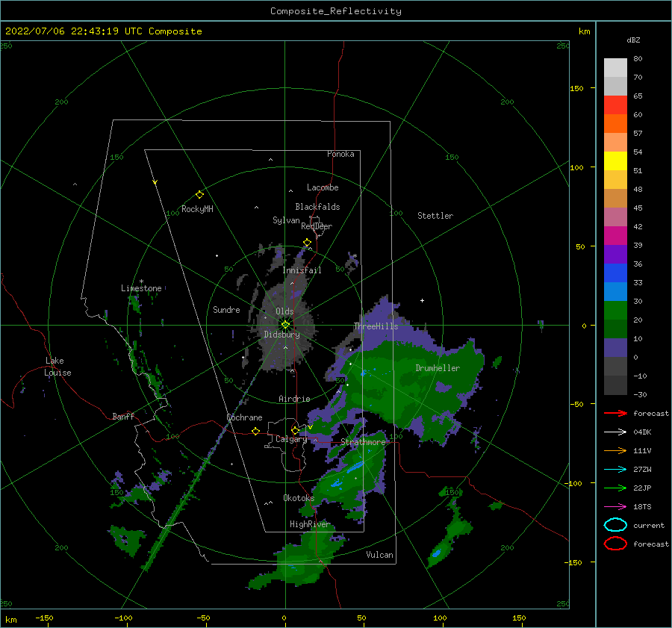This screenshot has width=672, height=628.
Task: Click the Sylvan label
Action: click(x=286, y=220)
